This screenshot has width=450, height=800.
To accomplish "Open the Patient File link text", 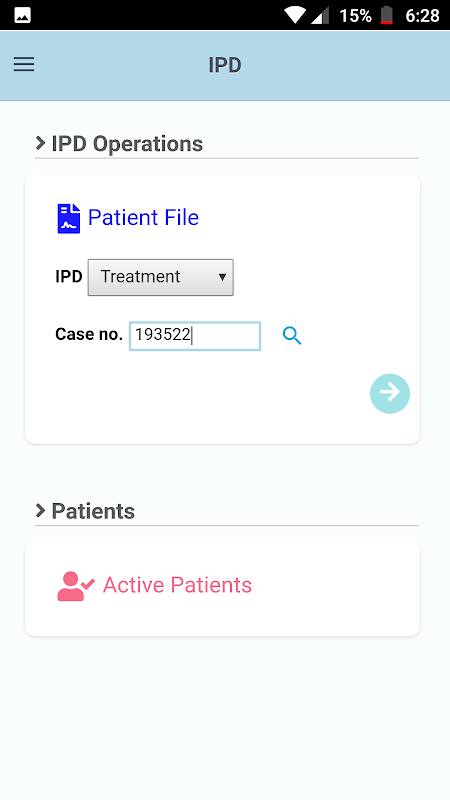I will coord(143,217).
